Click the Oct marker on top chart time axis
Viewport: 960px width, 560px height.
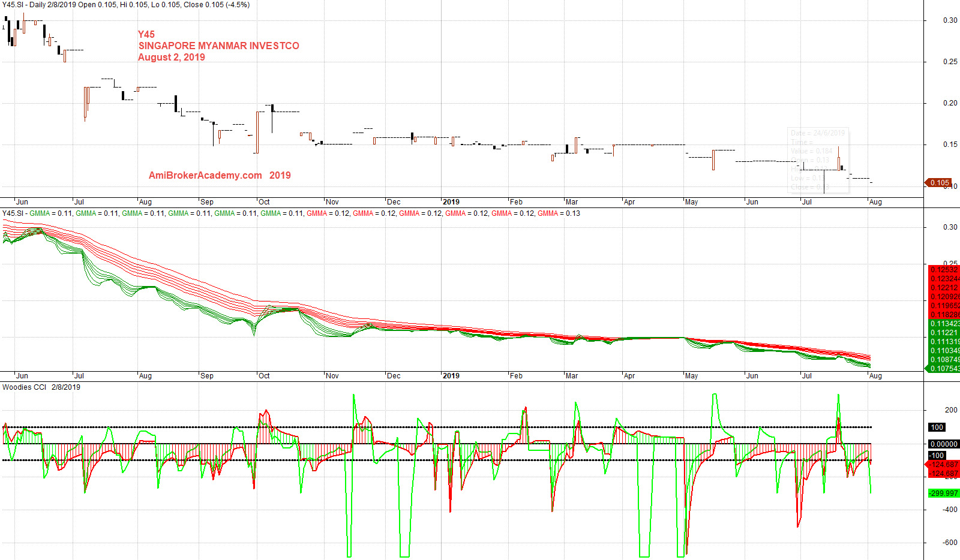[264, 202]
